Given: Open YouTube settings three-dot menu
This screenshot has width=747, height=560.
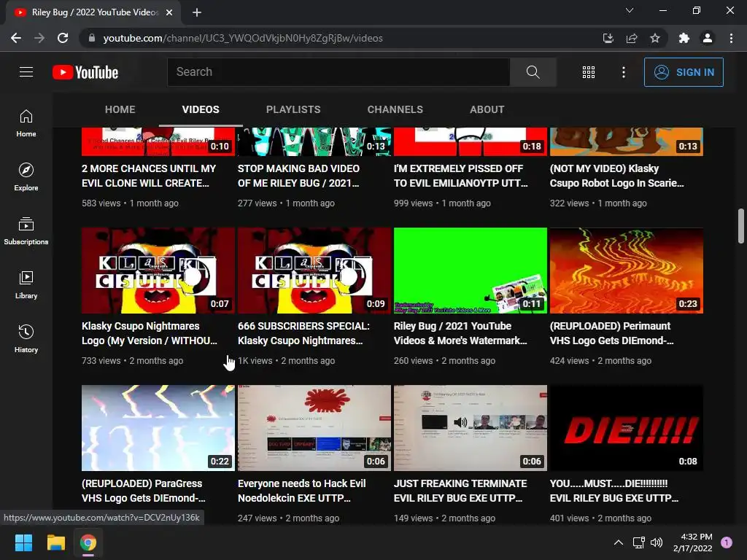Looking at the screenshot, I should [x=623, y=72].
